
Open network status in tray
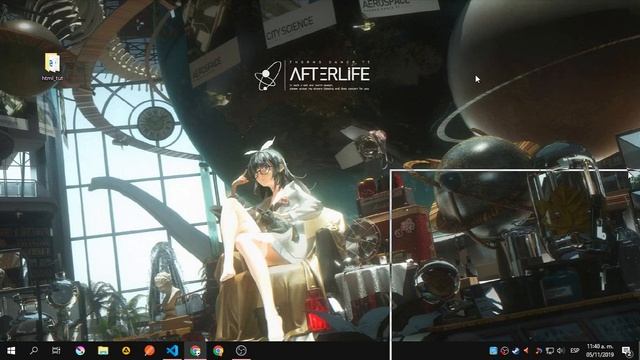click(550, 351)
